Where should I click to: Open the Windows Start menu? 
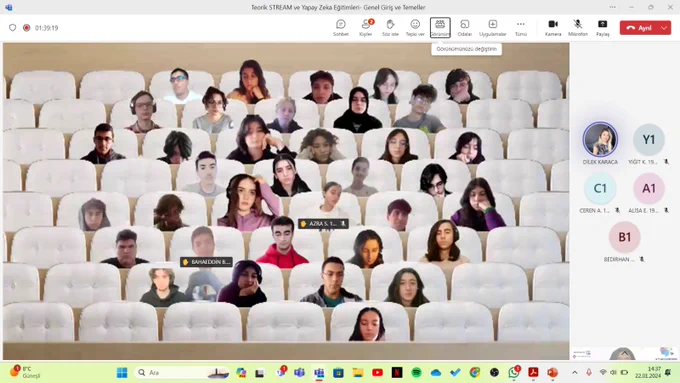click(x=122, y=373)
